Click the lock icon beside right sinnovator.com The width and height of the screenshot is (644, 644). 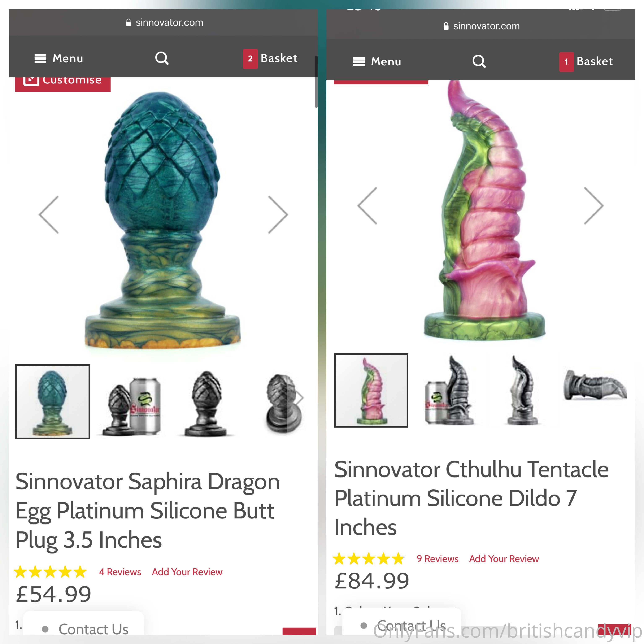(446, 26)
